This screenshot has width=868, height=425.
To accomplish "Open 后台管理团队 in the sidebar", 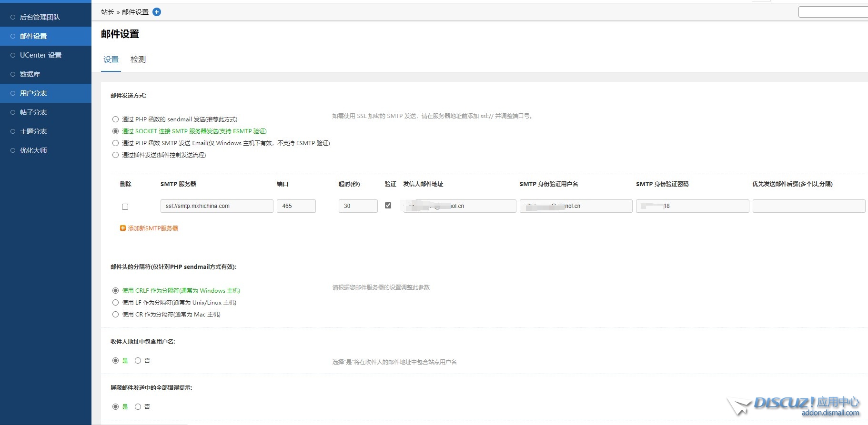I will pyautogui.click(x=46, y=17).
